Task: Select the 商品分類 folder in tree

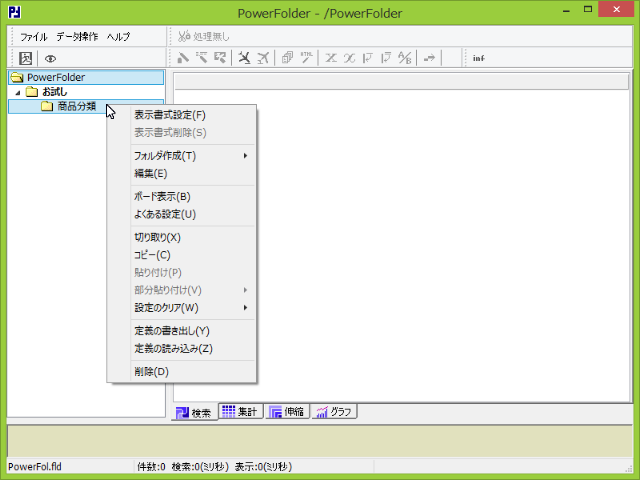Action: click(x=76, y=107)
